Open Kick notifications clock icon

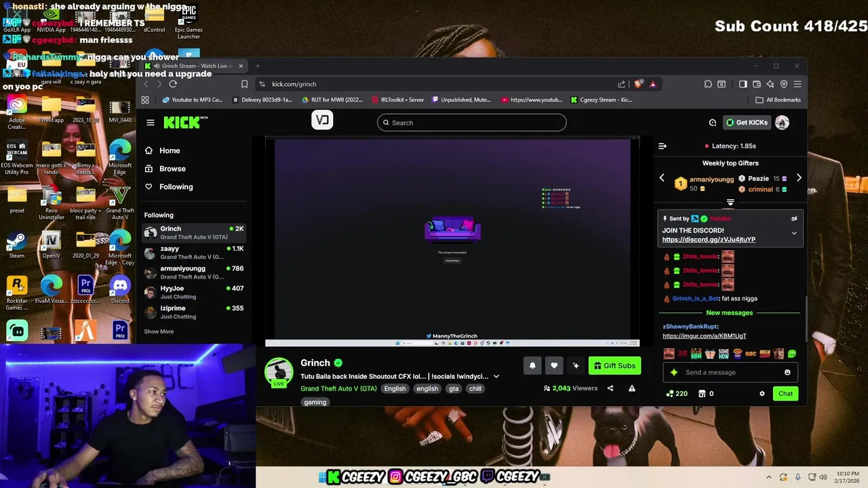click(x=713, y=123)
